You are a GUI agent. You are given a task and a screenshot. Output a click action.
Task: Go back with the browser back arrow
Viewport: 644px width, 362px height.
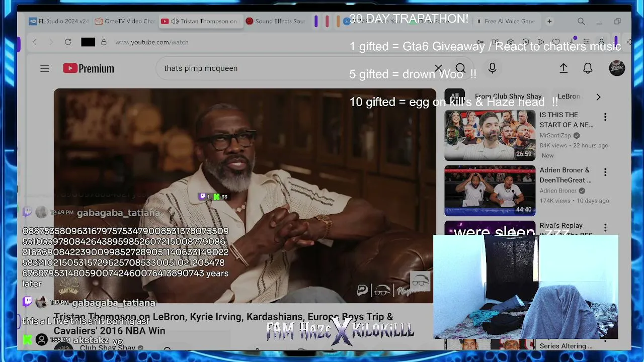click(x=35, y=42)
